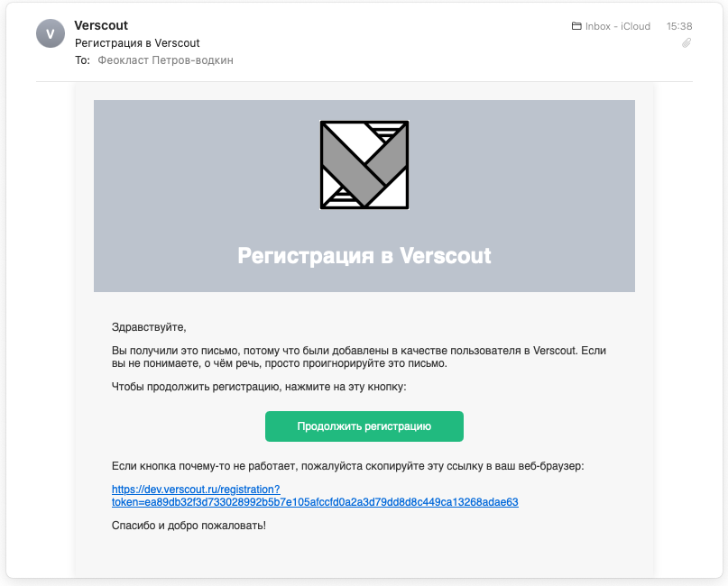This screenshot has width=728, height=586.
Task: Open the dev.verscout.ru/registration link
Action: pos(196,489)
